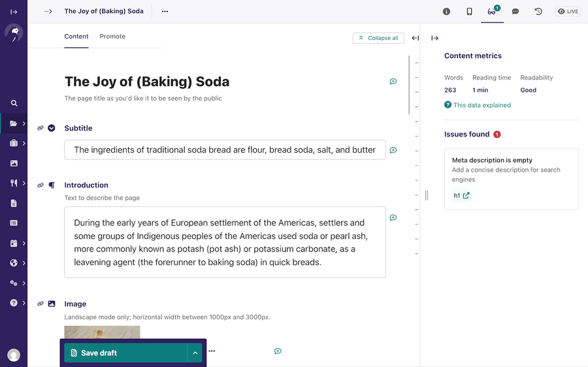
Task: Open the h1 link in issue card
Action: coord(461,195)
